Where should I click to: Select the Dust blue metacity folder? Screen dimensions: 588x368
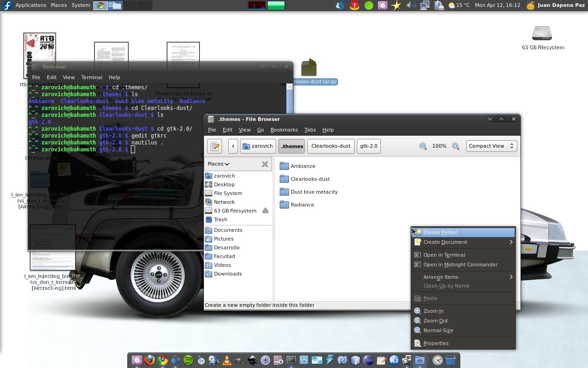(309, 192)
